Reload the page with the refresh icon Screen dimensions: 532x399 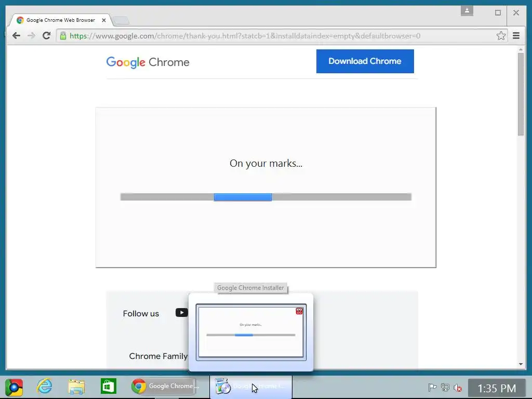(46, 36)
